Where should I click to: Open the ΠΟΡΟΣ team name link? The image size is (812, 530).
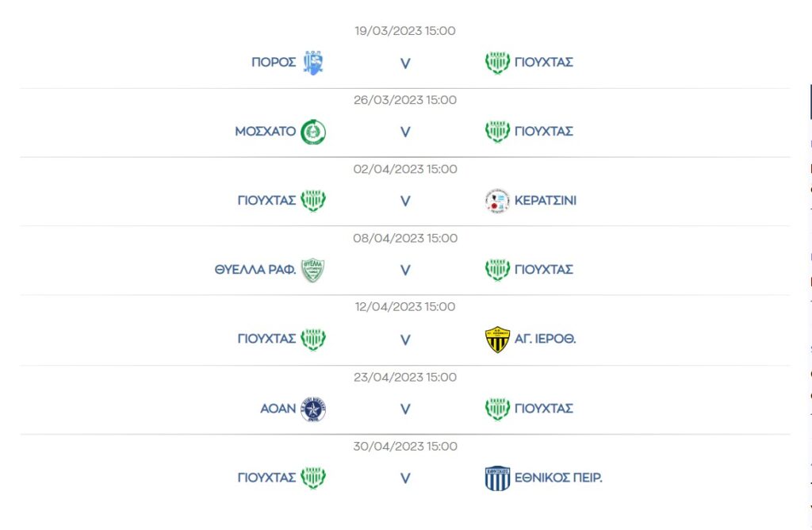click(x=274, y=62)
